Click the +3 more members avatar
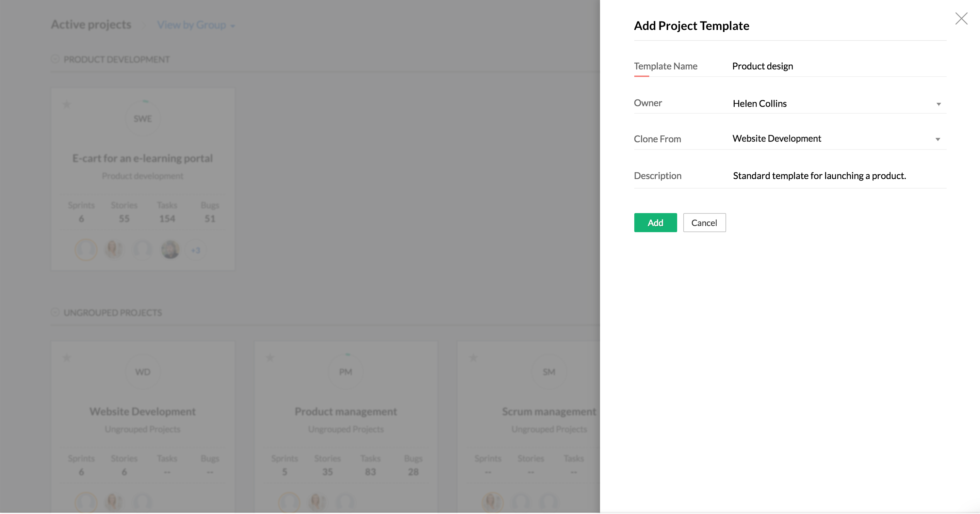The image size is (980, 514). pos(196,250)
